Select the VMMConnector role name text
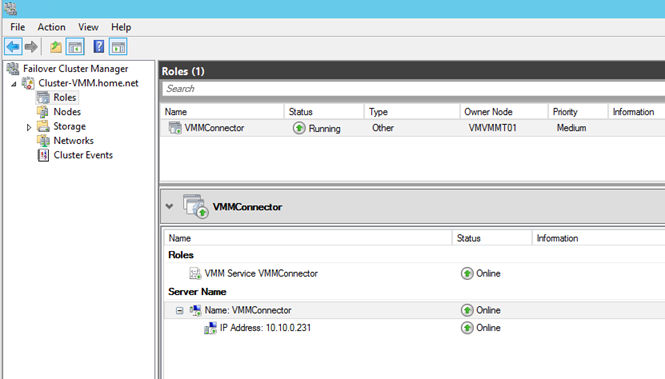The image size is (665, 379). click(214, 128)
